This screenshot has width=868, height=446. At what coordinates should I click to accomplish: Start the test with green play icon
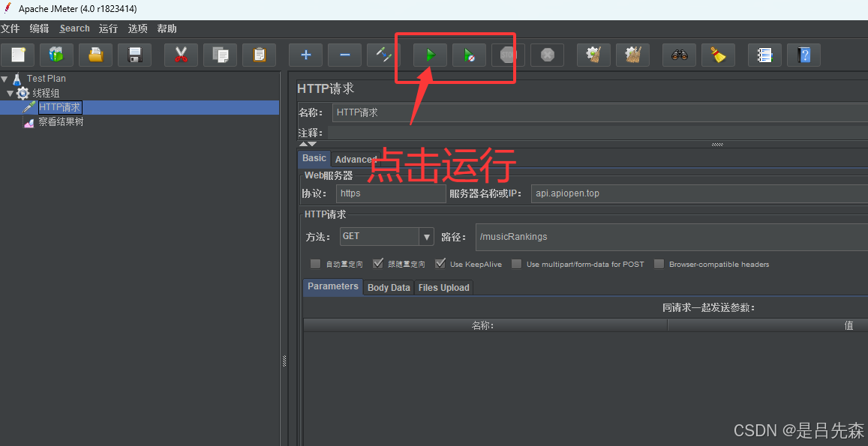(x=430, y=55)
